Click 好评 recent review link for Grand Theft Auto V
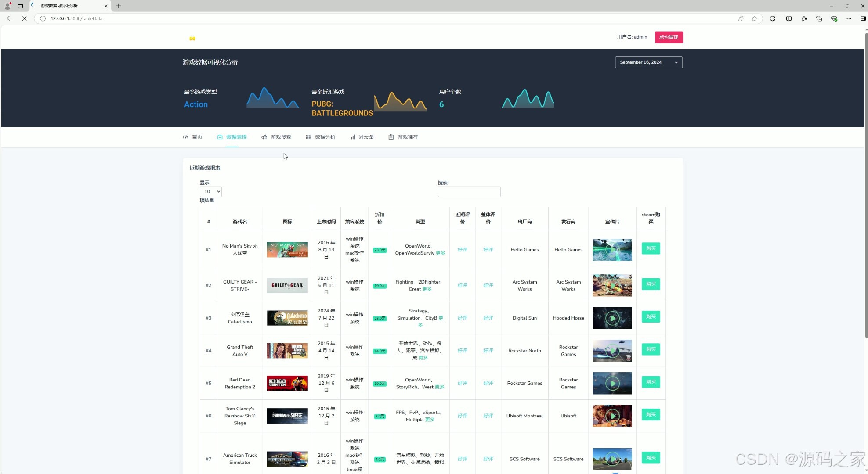 click(x=462, y=351)
